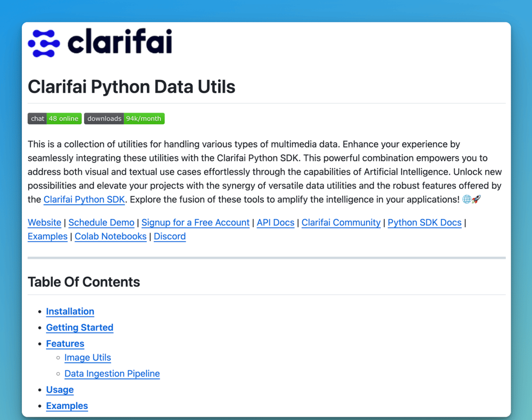532x420 pixels.
Task: Go to Features in table of contents
Action: click(x=65, y=343)
